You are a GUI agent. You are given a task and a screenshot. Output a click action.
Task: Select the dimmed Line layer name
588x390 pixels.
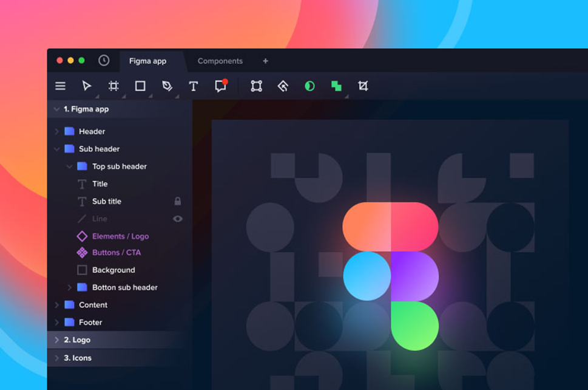(x=100, y=219)
